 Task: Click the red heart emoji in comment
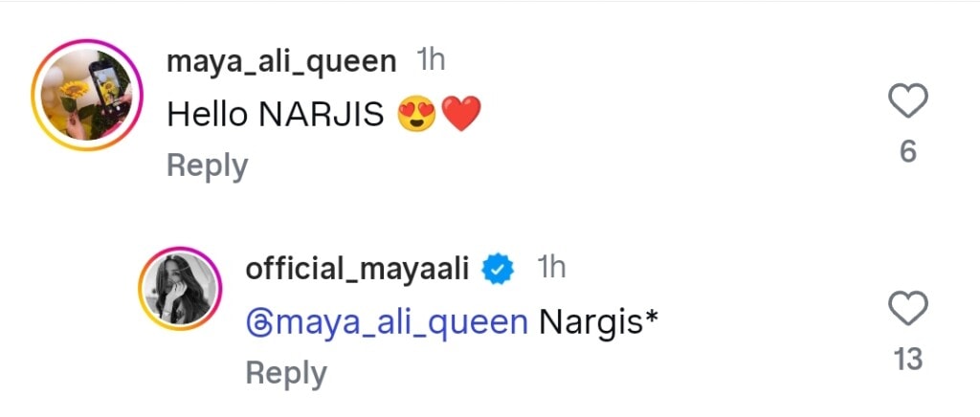[x=461, y=116]
